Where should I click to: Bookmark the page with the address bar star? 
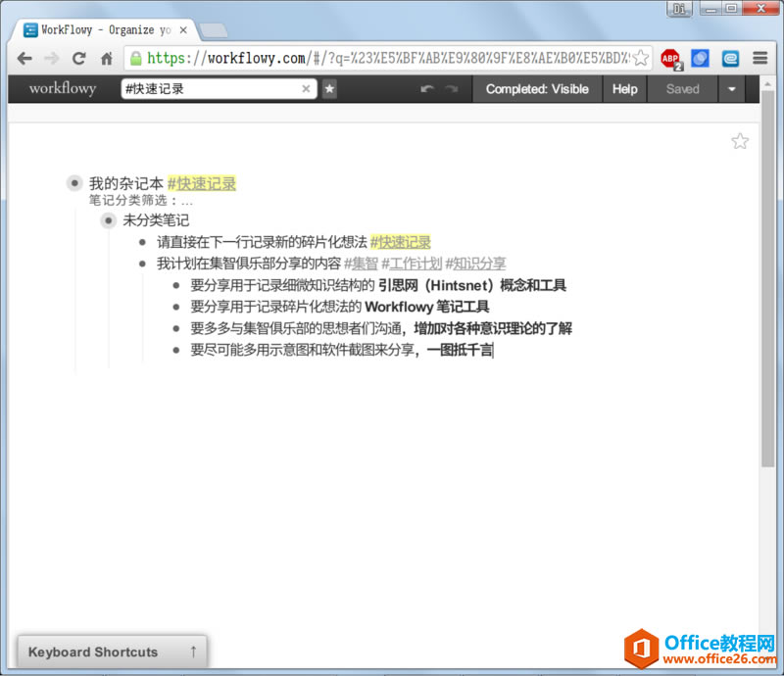641,58
